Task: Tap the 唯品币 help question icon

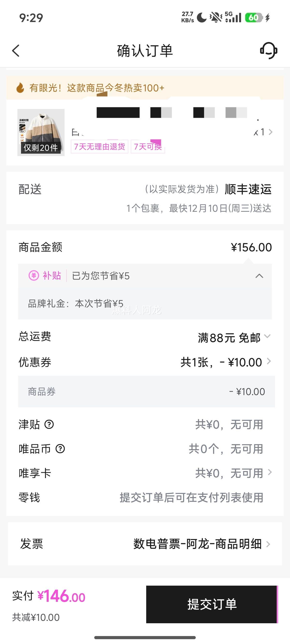Action: 60,449
